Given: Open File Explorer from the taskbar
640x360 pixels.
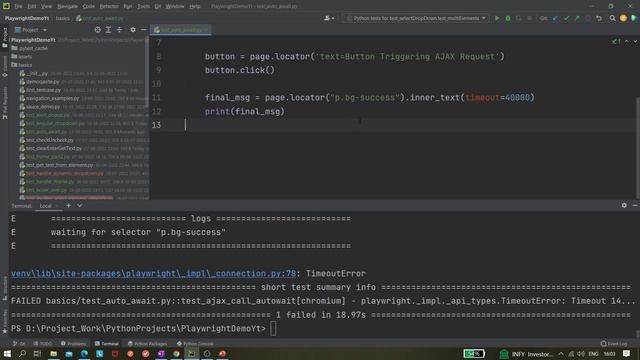Looking at the screenshot, I should coord(53,354).
